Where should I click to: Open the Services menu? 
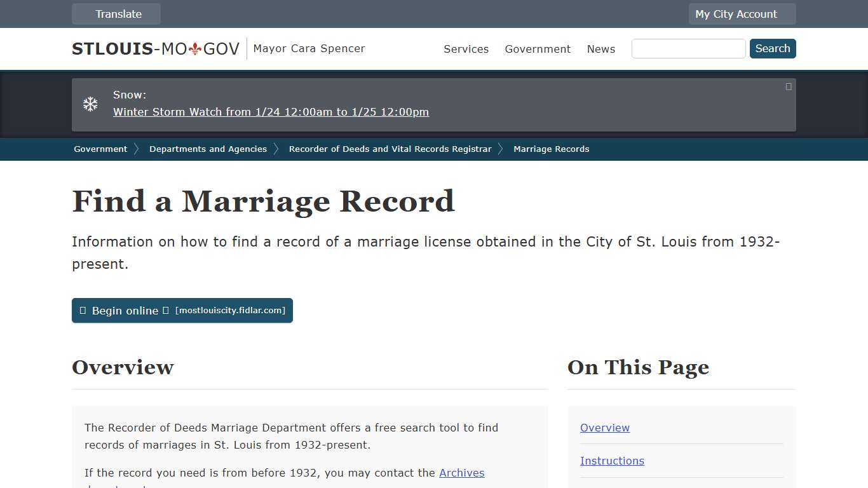[466, 49]
